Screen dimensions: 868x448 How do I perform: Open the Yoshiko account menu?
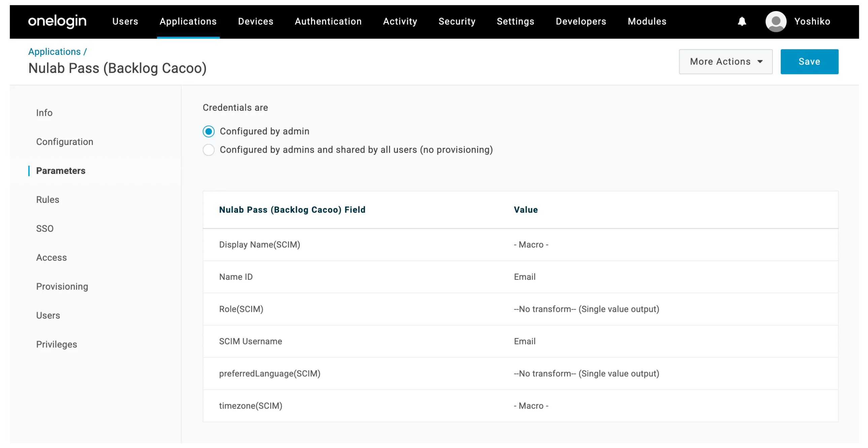(x=812, y=22)
